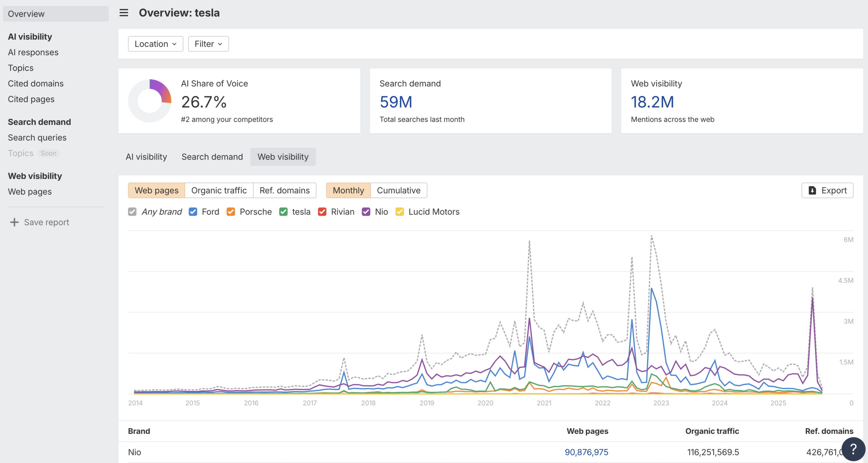Click the Nio web pages count link
Screen dimensions: 868x463
pyautogui.click(x=586, y=452)
